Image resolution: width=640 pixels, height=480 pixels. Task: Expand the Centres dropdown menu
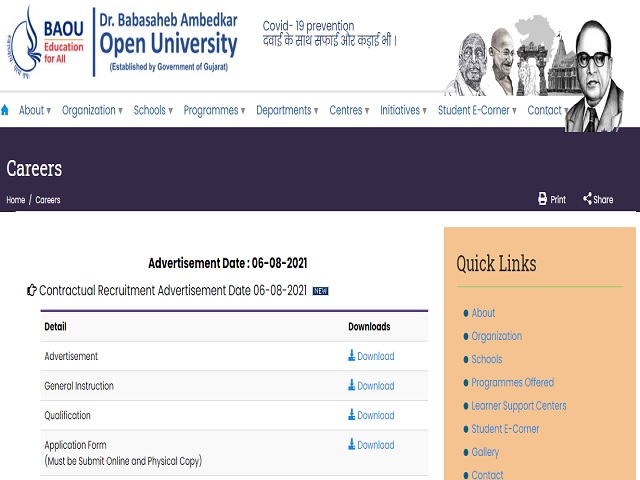point(349,110)
